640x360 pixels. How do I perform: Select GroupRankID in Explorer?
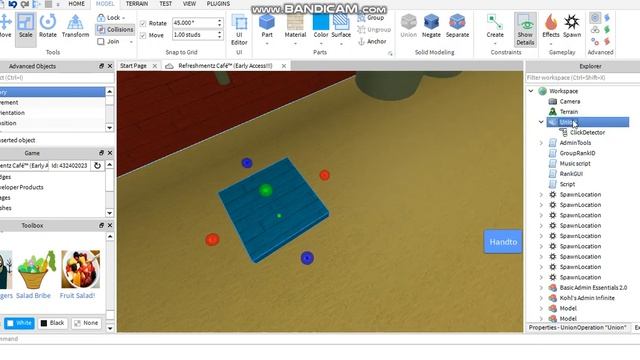pyautogui.click(x=577, y=153)
